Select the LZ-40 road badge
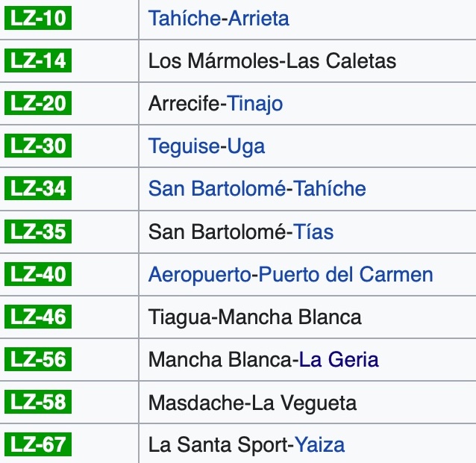476x463 pixels. pyautogui.click(x=38, y=274)
